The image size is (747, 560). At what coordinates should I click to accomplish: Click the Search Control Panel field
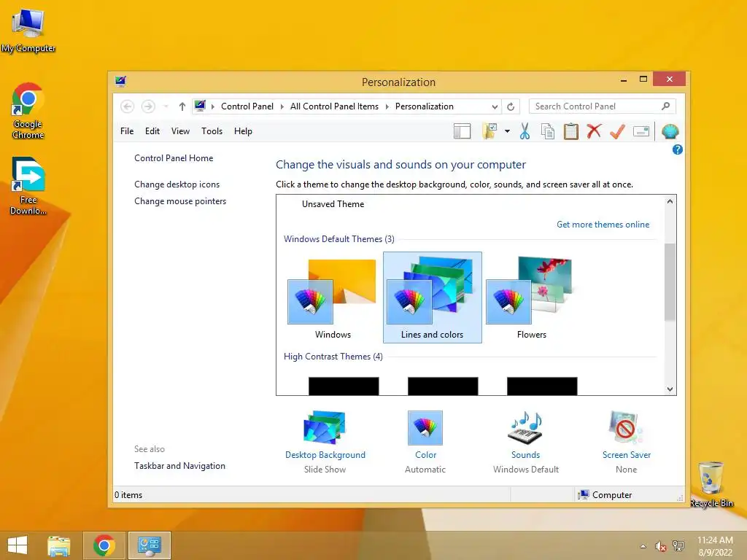click(x=602, y=106)
